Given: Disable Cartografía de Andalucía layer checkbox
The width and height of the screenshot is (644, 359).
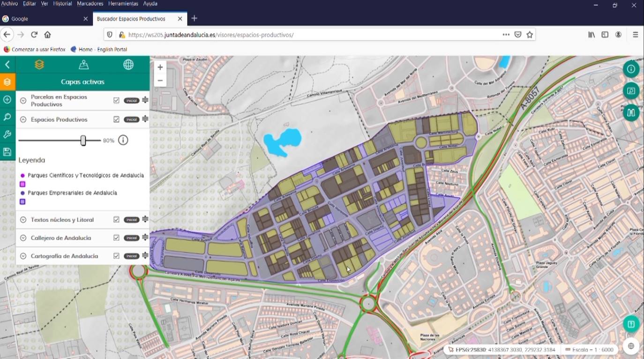Looking at the screenshot, I should click(116, 256).
